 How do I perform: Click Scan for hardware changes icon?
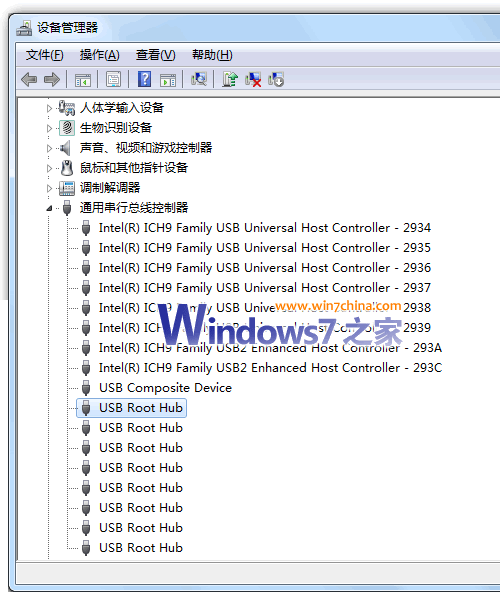tap(199, 79)
